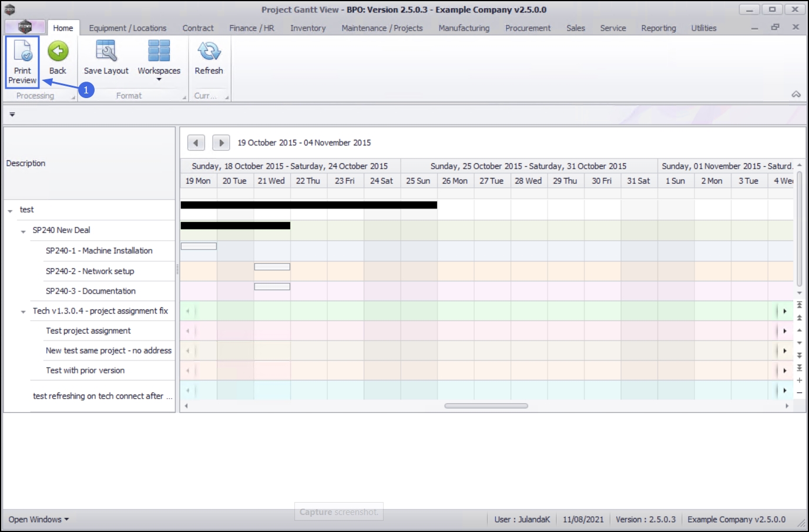Select the Maintenance / Projects tab
809x532 pixels.
point(382,28)
